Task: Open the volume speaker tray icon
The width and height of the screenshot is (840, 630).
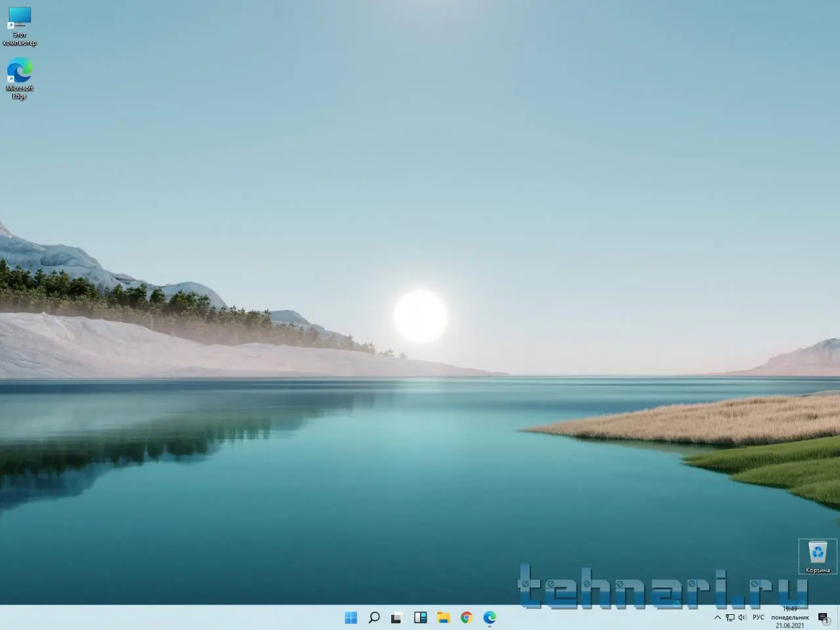Action: (742, 618)
